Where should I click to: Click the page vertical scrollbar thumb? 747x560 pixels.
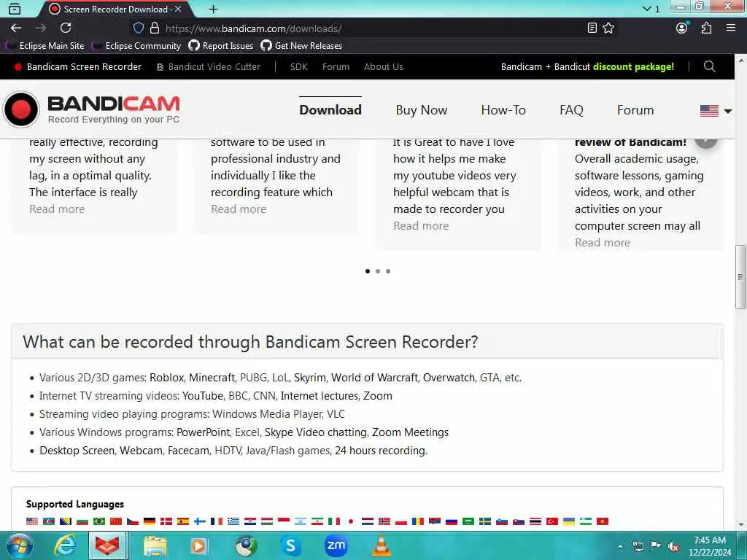point(740,276)
